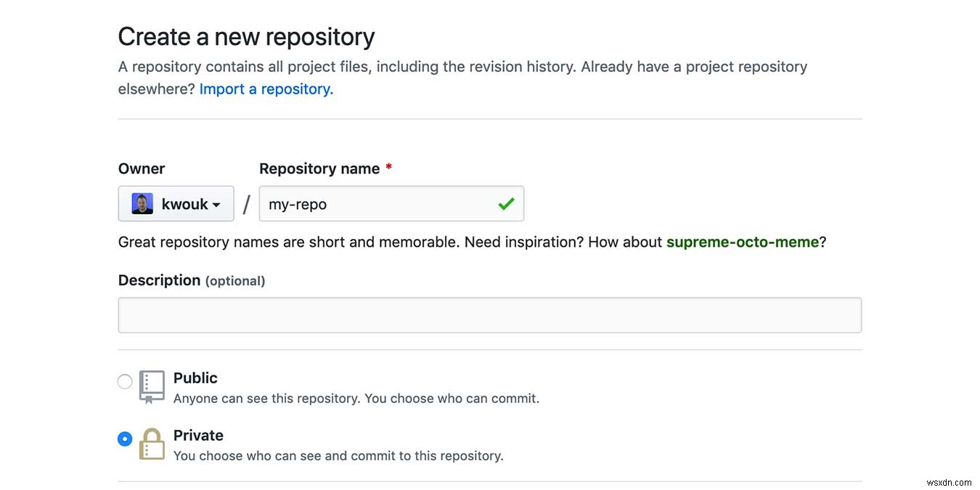The image size is (980, 490).
Task: Click the Private repository padlock icon
Action: (152, 444)
